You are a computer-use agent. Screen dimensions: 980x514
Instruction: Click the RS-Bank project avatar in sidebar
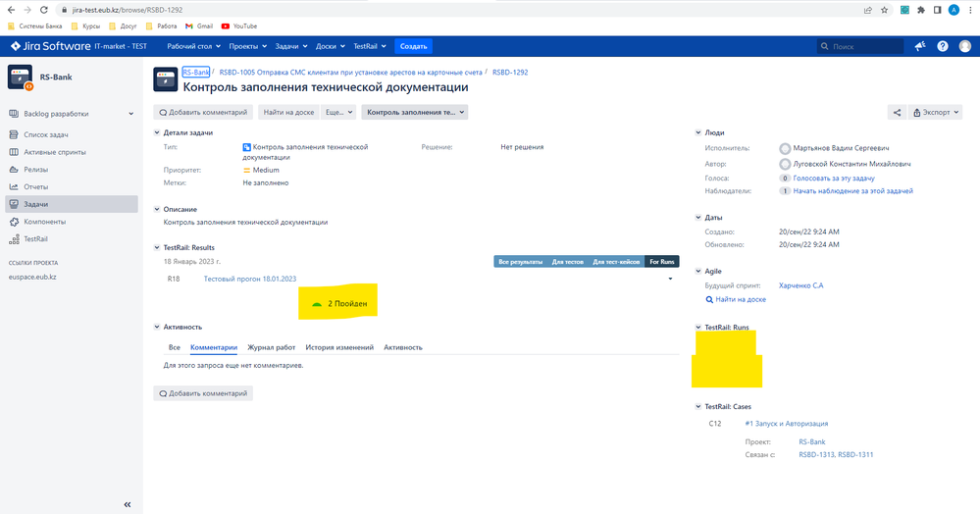(20, 77)
